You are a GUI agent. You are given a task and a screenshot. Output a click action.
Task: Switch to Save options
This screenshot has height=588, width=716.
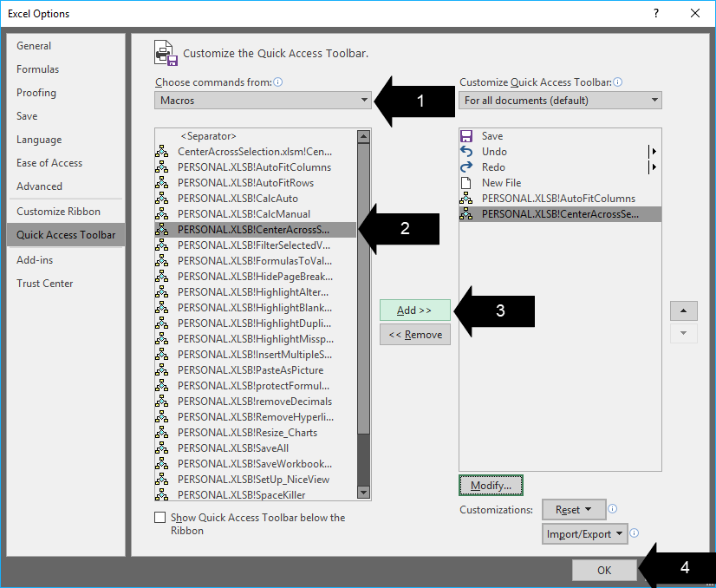[66, 116]
